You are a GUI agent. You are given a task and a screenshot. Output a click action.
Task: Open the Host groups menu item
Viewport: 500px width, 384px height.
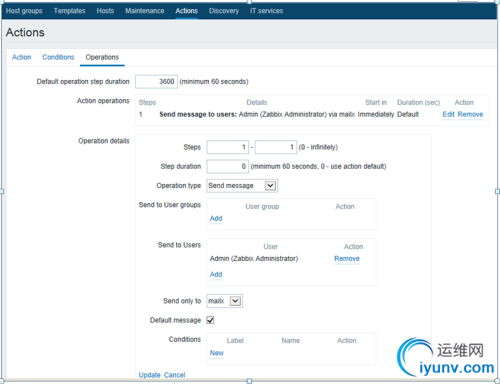pyautogui.click(x=24, y=11)
